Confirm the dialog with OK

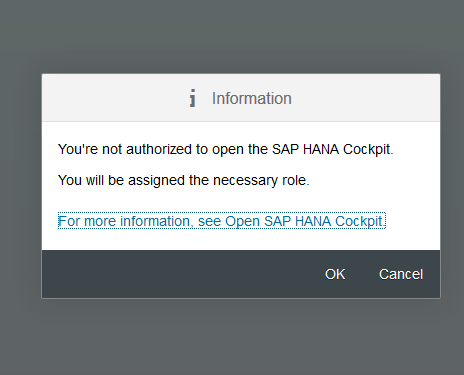(x=335, y=274)
